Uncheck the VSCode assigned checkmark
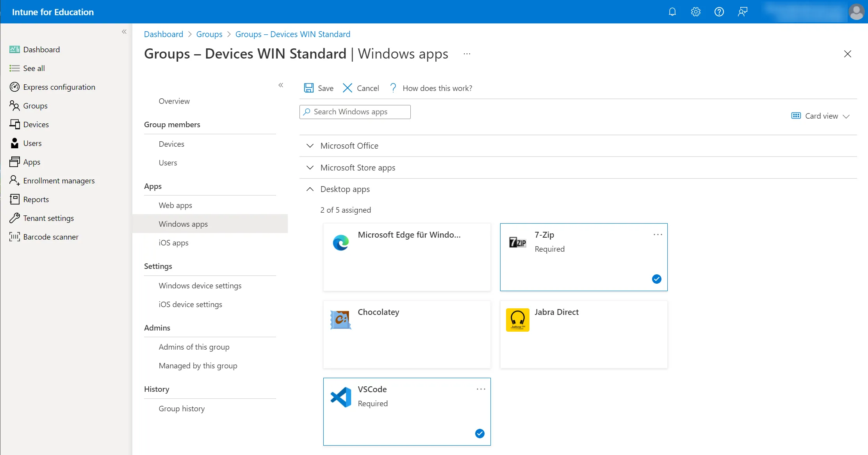868x455 pixels. point(480,434)
